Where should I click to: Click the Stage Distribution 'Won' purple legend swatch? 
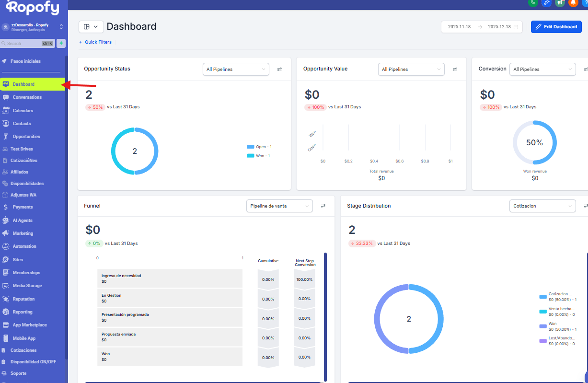(542, 326)
